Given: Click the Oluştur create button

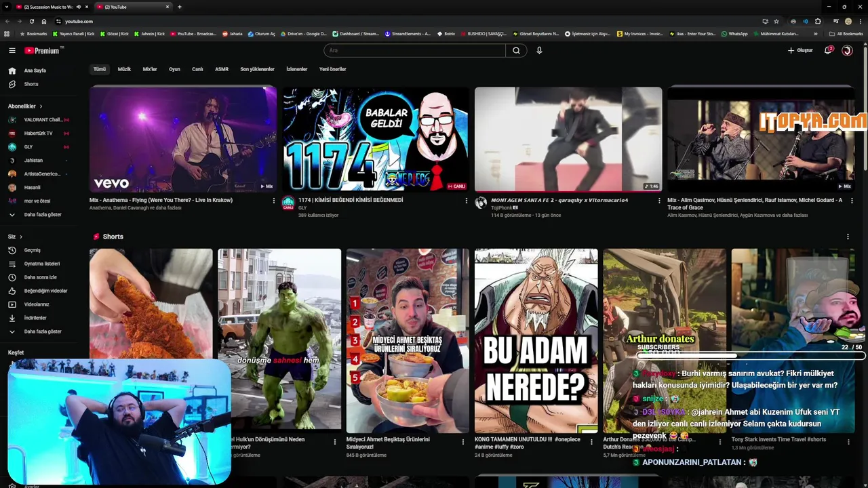Looking at the screenshot, I should [800, 50].
